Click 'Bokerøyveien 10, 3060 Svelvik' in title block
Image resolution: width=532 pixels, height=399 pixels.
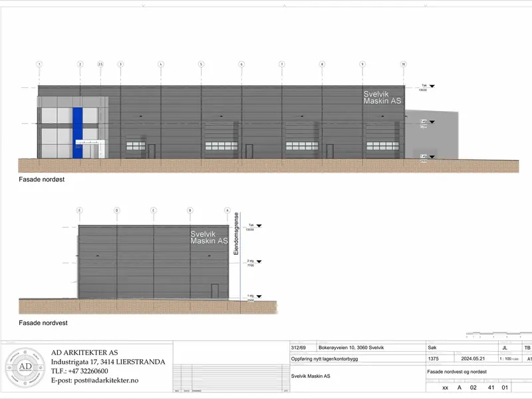351,348
